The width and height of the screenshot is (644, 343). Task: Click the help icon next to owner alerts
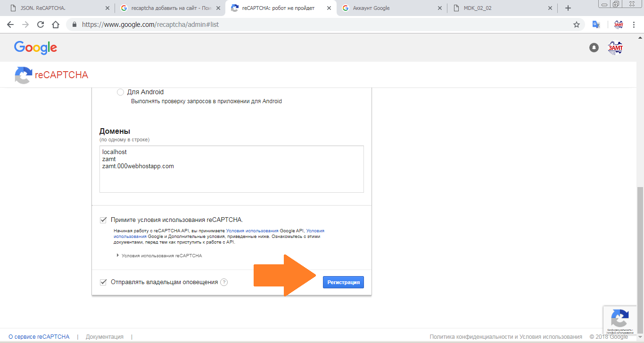(x=224, y=282)
